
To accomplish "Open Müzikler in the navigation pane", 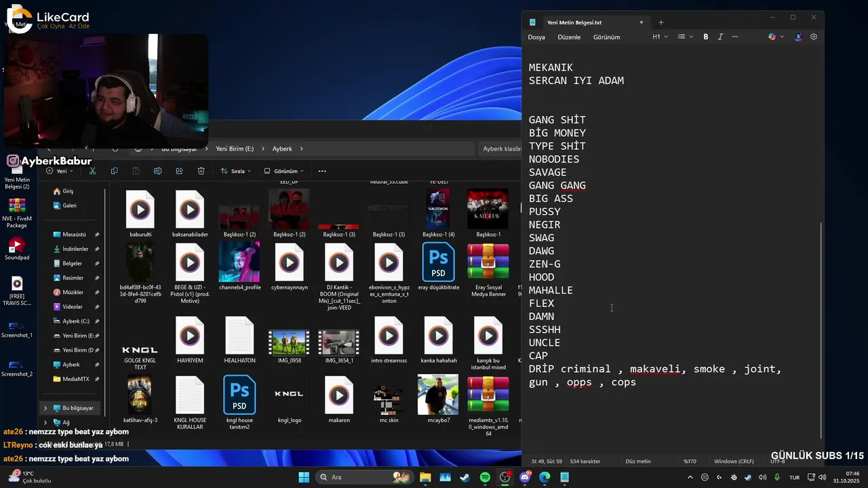I will click(73, 292).
